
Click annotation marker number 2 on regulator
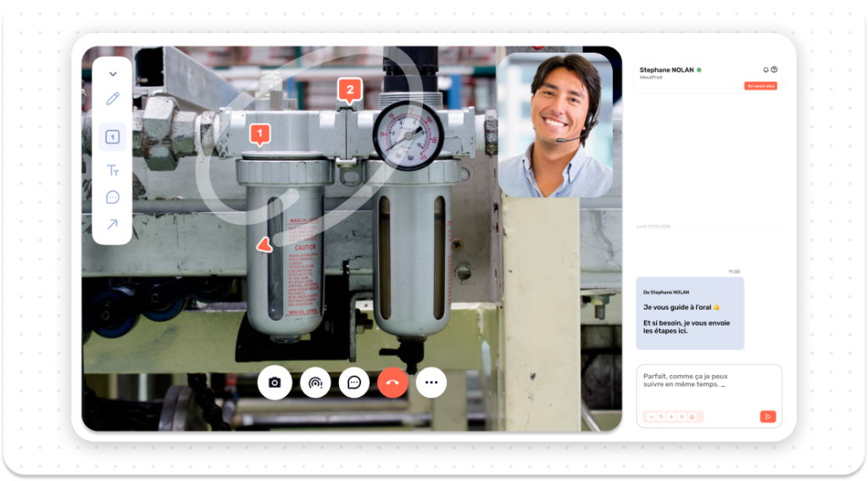click(x=349, y=89)
